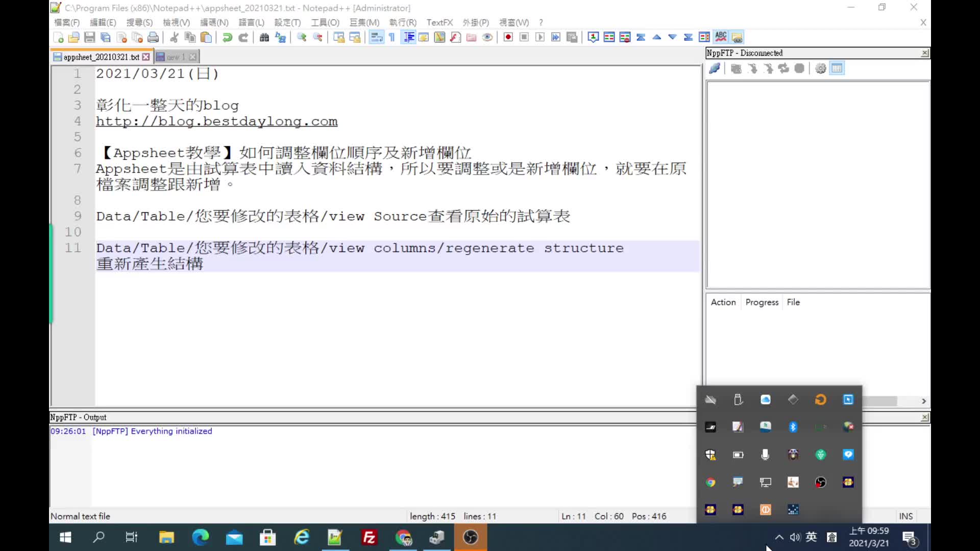Viewport: 980px width, 551px height.
Task: Switch to appsheet_20210321.txt tab
Action: point(101,57)
